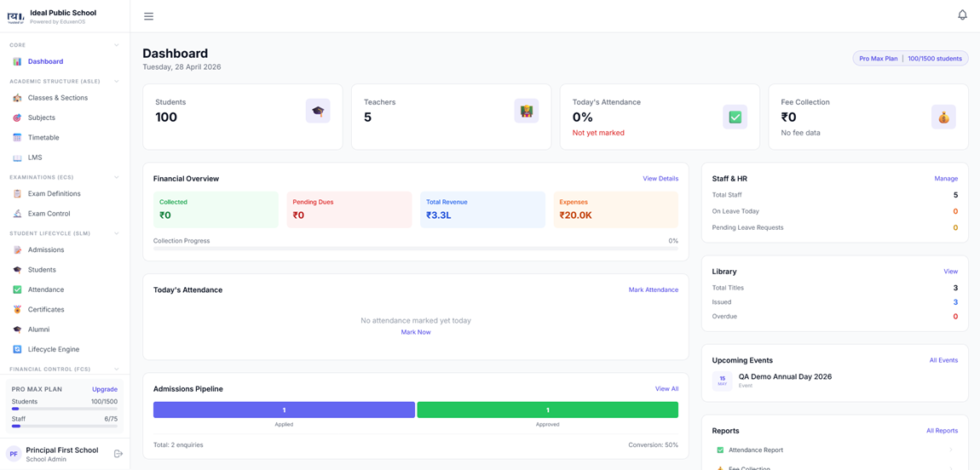Image resolution: width=980 pixels, height=470 pixels.
Task: Toggle the hamburger sidebar menu
Action: [149, 16]
